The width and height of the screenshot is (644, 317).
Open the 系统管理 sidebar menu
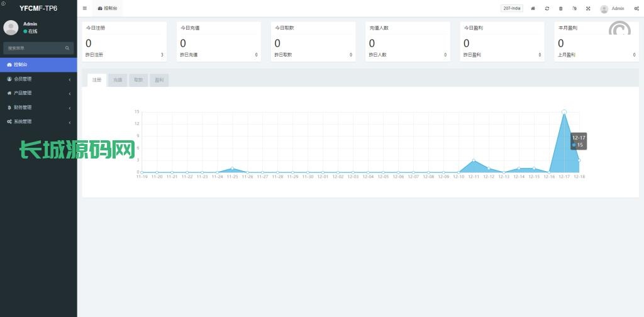[38, 121]
